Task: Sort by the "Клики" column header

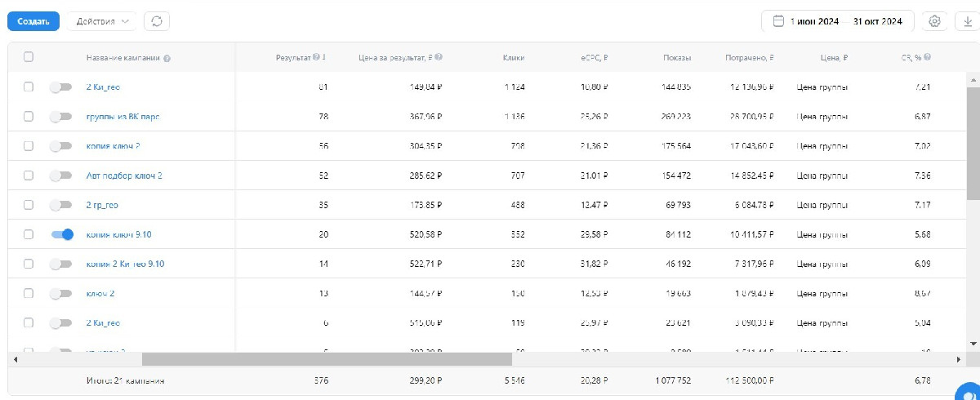Action: coord(514,58)
